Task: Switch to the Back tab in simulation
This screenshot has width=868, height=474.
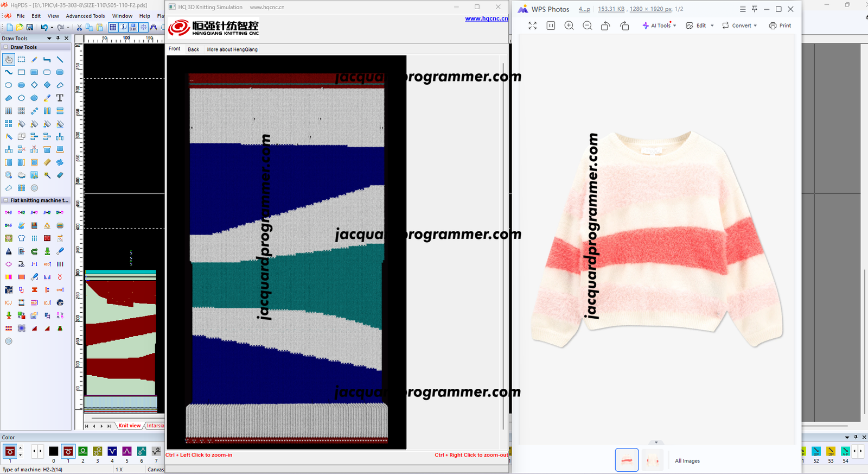Action: 193,49
